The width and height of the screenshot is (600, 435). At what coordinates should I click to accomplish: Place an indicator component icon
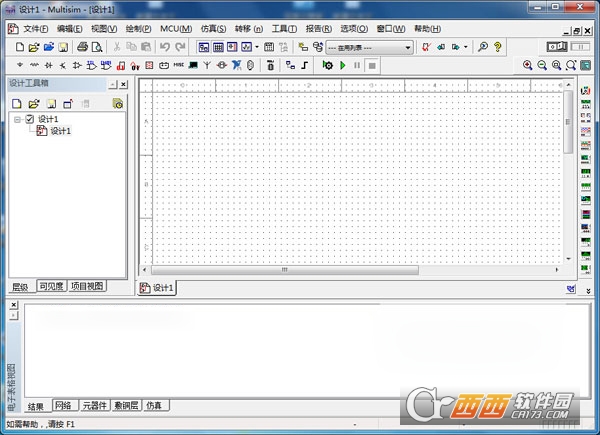pyautogui.click(x=150, y=65)
